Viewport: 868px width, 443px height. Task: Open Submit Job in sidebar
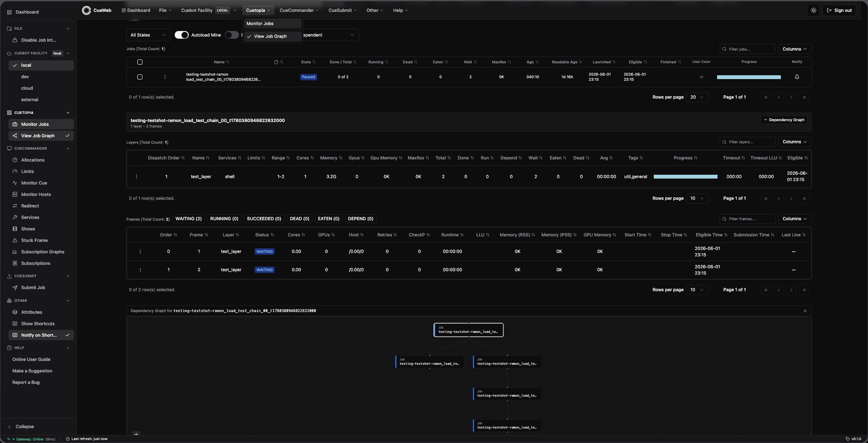pyautogui.click(x=41, y=287)
